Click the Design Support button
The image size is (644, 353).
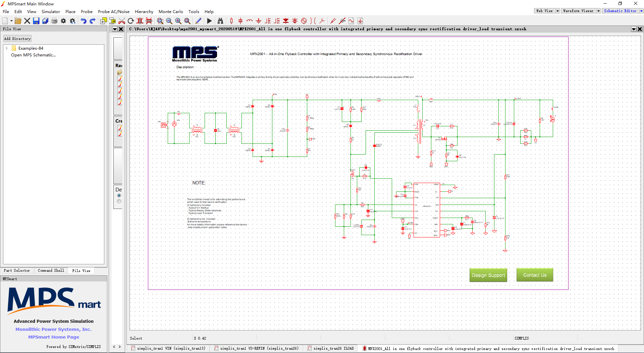point(488,275)
